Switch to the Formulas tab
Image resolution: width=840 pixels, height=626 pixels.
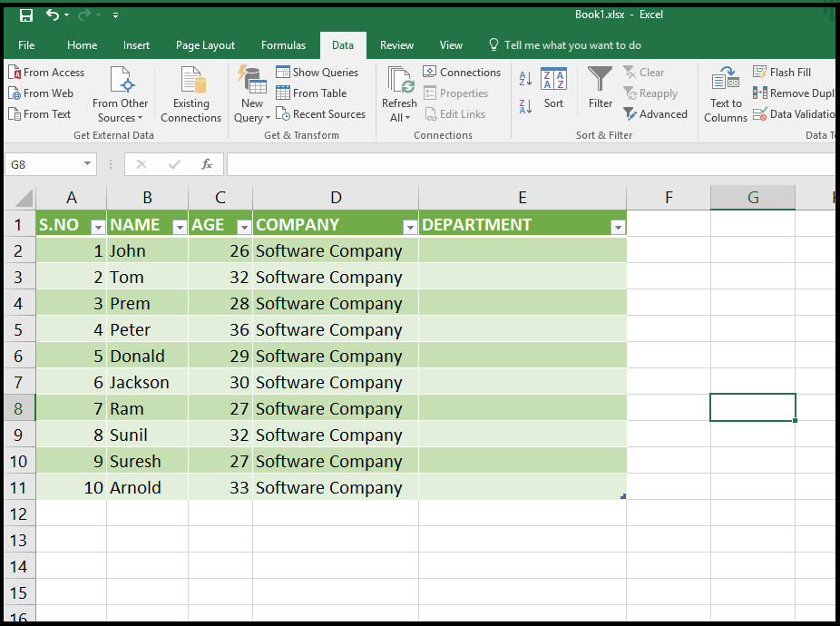283,44
